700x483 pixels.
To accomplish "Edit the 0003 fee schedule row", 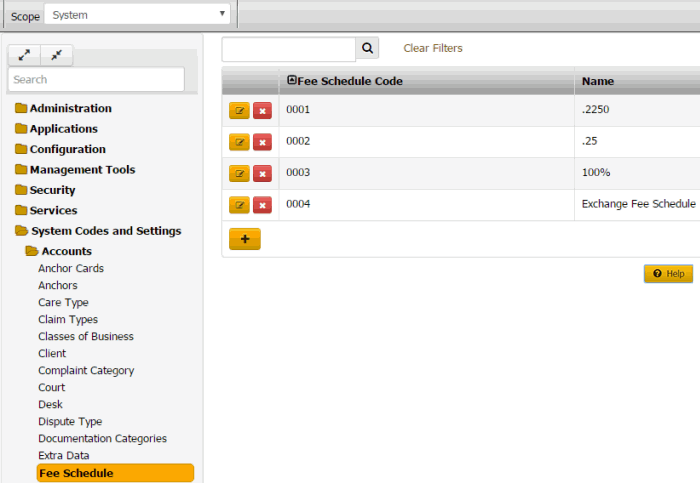I will point(239,174).
